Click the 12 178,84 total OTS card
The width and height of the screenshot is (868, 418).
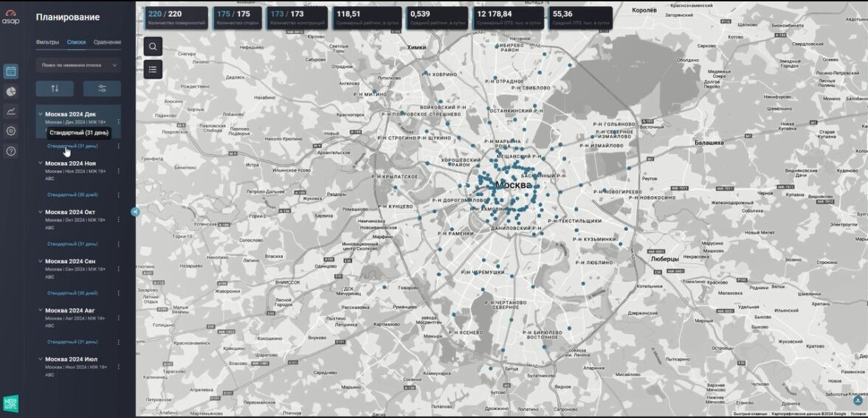[x=509, y=18]
